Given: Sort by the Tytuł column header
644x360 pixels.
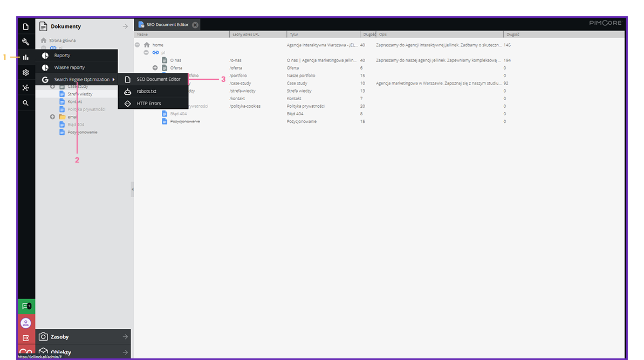Looking at the screenshot, I should click(294, 34).
